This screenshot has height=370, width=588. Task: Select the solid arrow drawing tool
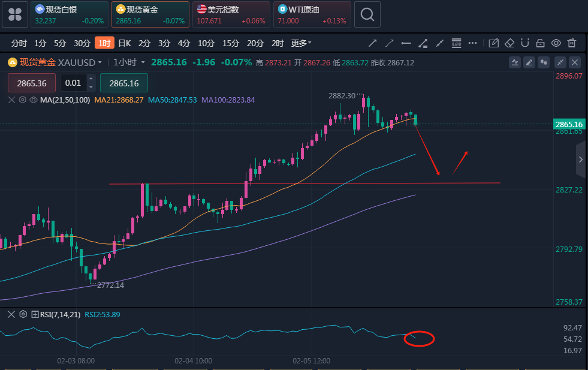pyautogui.click(x=372, y=43)
